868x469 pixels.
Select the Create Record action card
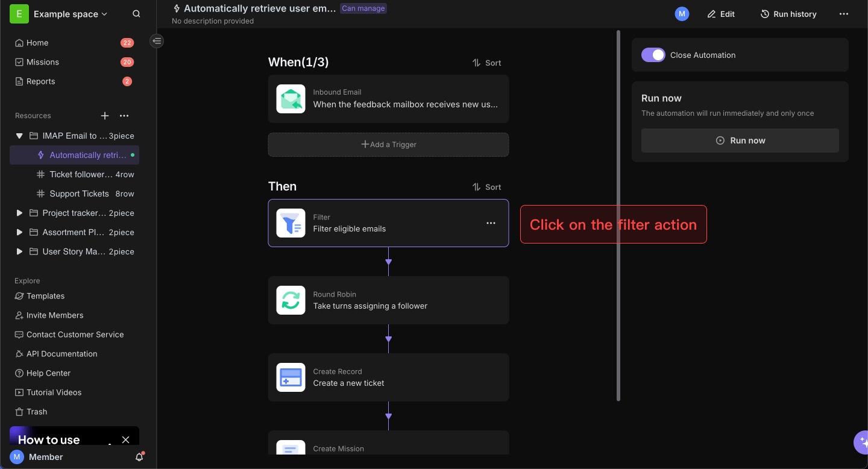(x=388, y=377)
